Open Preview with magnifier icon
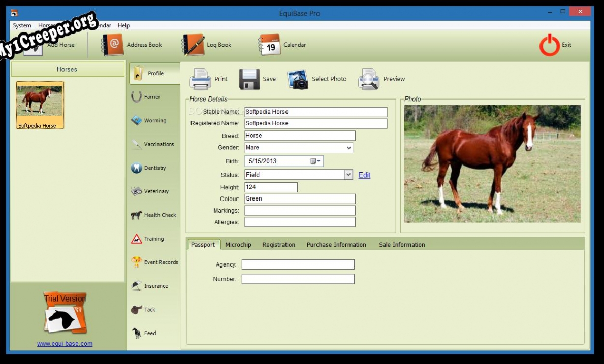 pyautogui.click(x=368, y=79)
